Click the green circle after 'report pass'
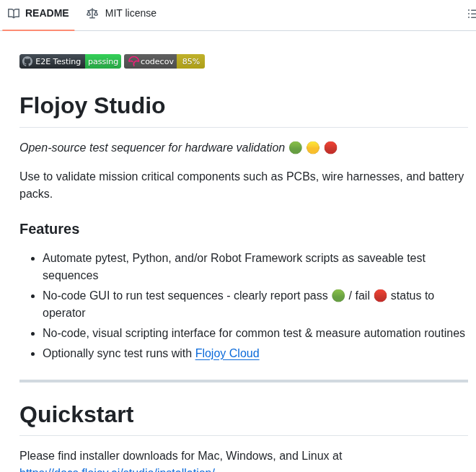 [x=338, y=295]
